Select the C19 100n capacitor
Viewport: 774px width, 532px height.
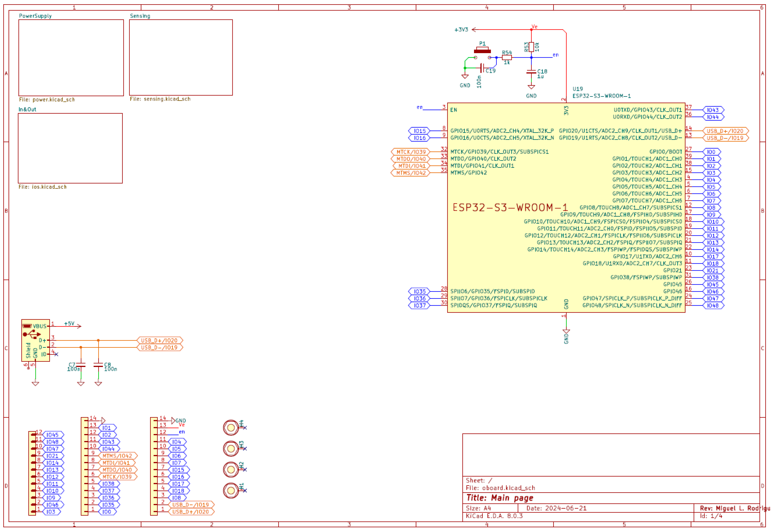(x=482, y=68)
